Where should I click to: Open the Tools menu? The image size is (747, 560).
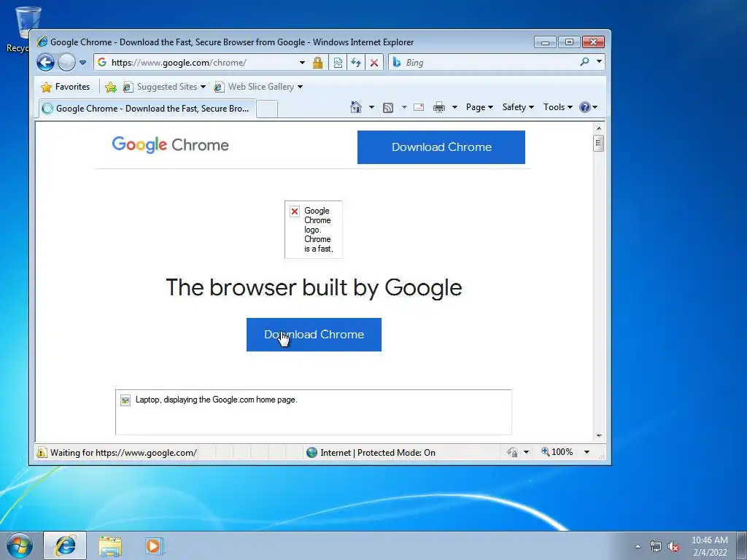coord(558,107)
